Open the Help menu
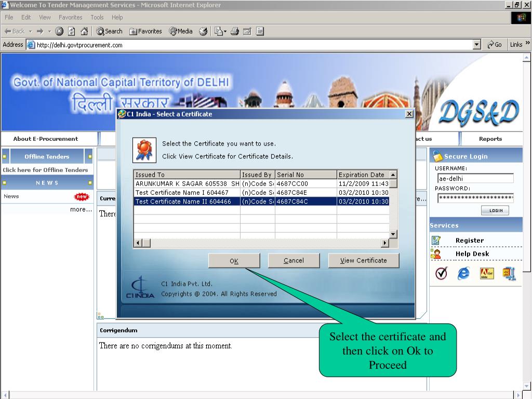The width and height of the screenshot is (532, 399). (117, 17)
